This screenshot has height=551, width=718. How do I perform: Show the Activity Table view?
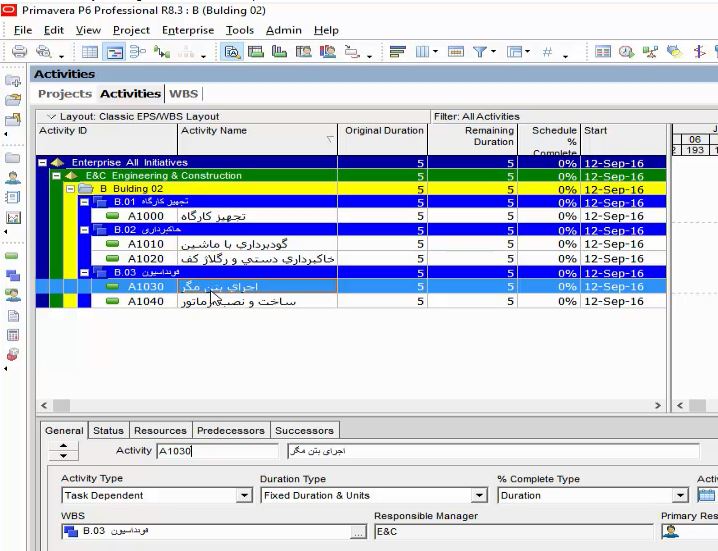tap(90, 52)
